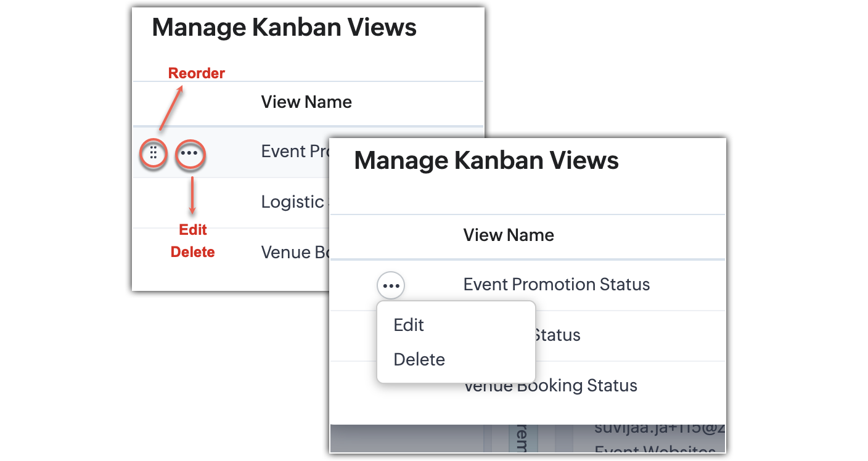Click the three-dot icon next to Event Promotion Status
Screen dimensions: 868x461
coord(391,285)
